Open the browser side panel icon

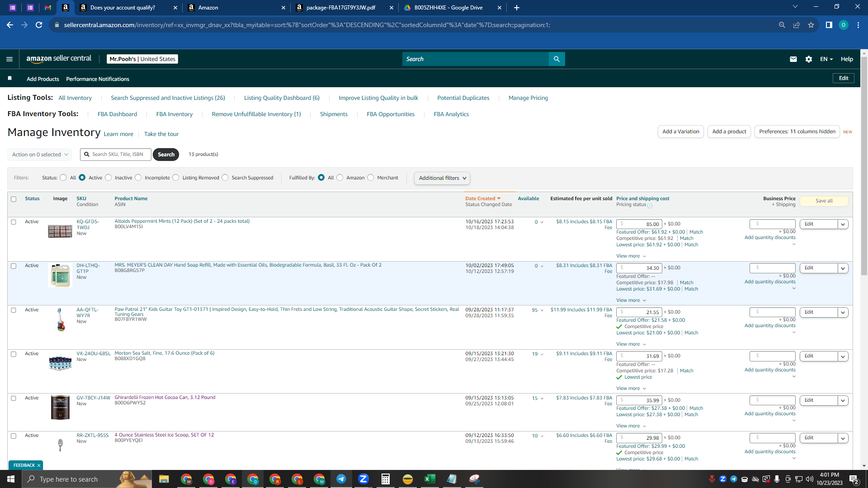tap(829, 25)
